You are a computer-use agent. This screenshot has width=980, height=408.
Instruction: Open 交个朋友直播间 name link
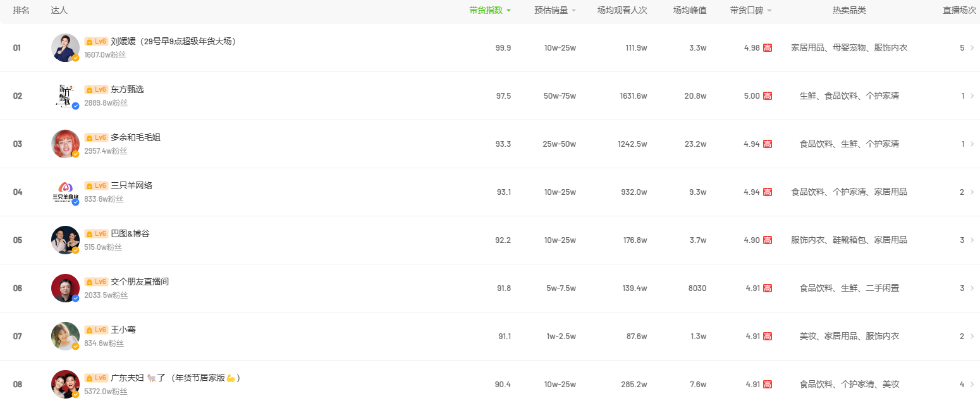tap(140, 281)
